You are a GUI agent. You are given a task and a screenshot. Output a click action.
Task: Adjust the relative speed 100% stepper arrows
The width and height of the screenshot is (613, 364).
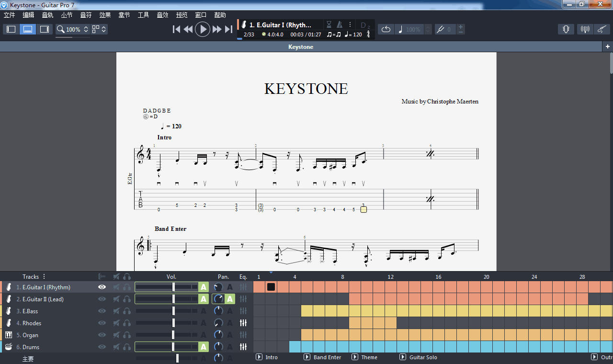pos(428,30)
